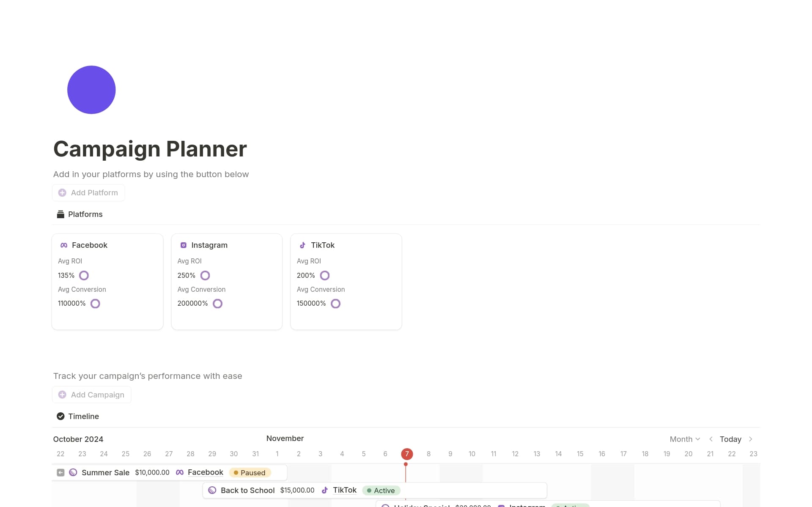This screenshot has height=507, width=812.
Task: Click the briefcase icon beside Platforms heading
Action: pyautogui.click(x=60, y=214)
